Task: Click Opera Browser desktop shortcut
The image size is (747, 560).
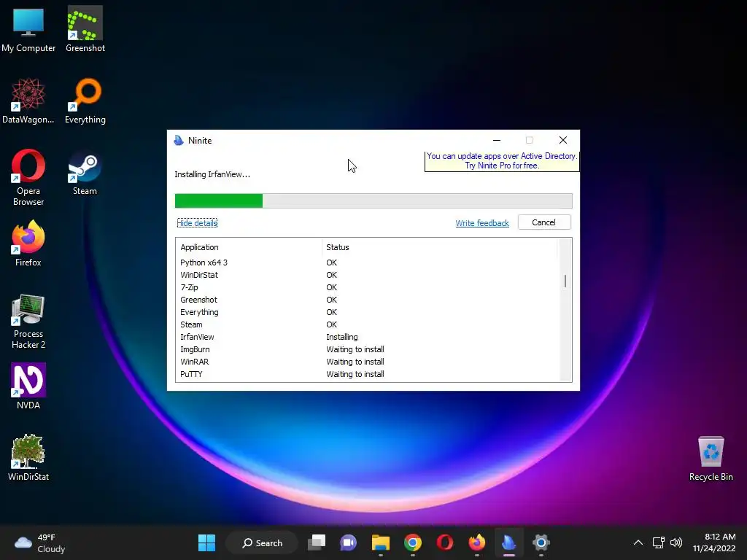Action: pyautogui.click(x=28, y=178)
